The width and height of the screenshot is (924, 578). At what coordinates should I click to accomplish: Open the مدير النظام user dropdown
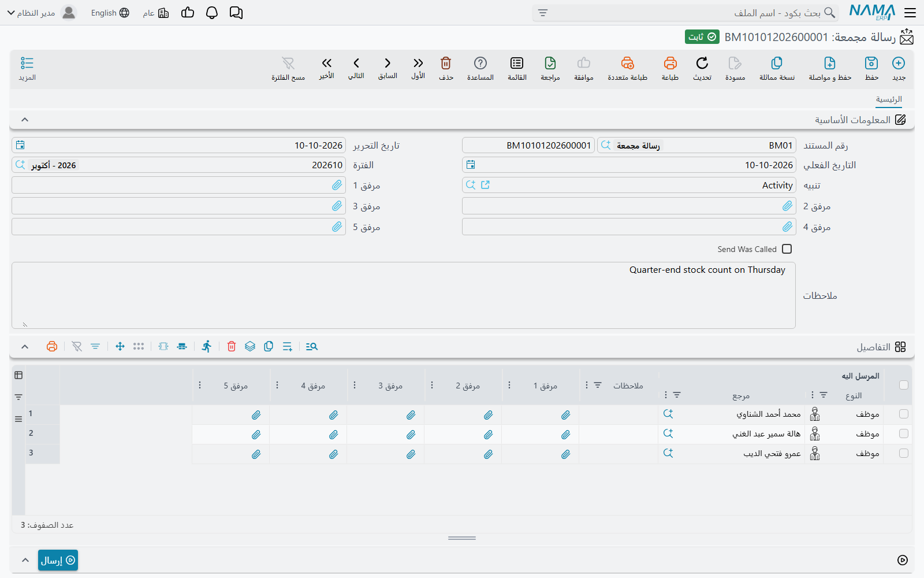pyautogui.click(x=36, y=13)
